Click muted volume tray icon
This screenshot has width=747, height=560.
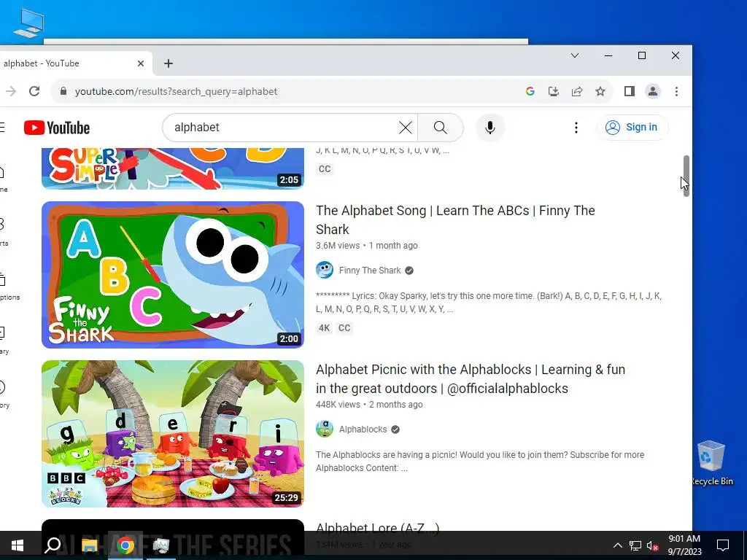click(653, 545)
